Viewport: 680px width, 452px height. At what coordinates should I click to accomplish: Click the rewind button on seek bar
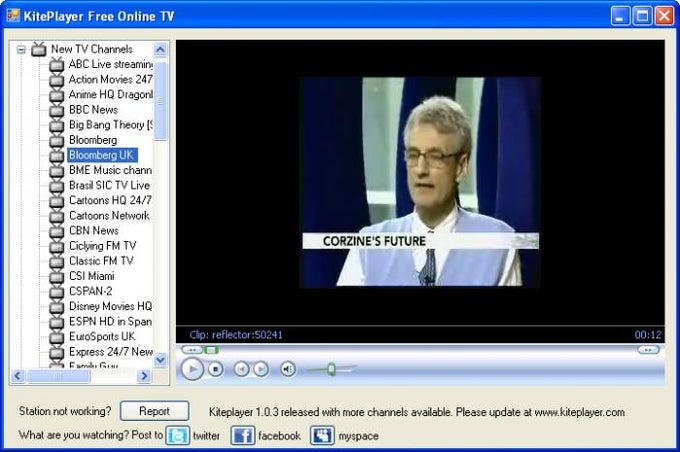(192, 350)
